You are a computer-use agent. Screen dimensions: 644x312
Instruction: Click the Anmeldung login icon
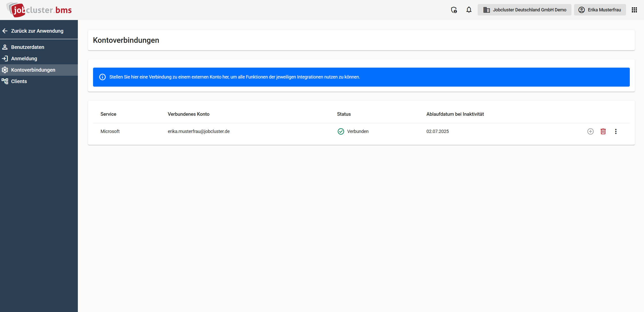tap(5, 58)
